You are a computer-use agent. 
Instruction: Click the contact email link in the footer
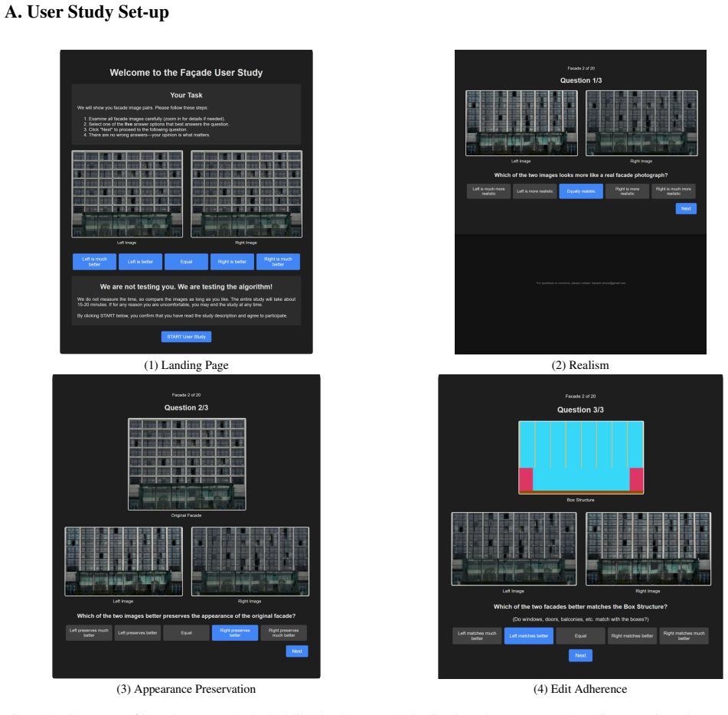pyautogui.click(x=609, y=282)
